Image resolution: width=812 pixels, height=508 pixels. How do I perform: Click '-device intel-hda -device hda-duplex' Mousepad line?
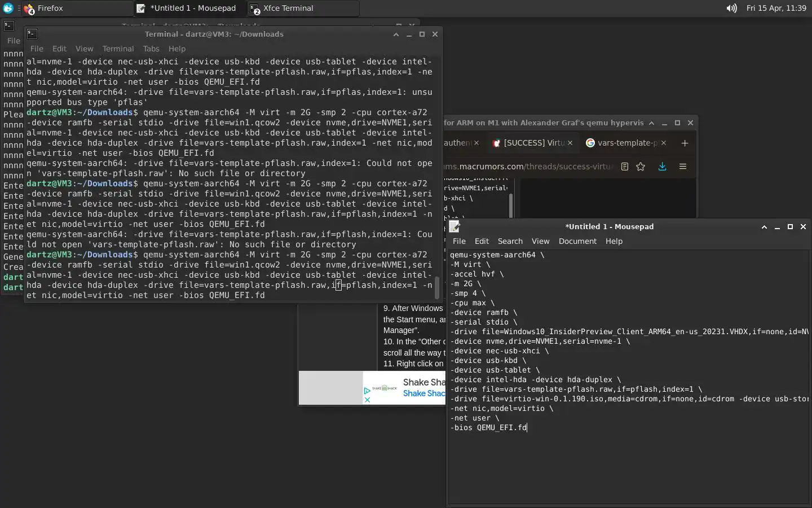click(535, 379)
